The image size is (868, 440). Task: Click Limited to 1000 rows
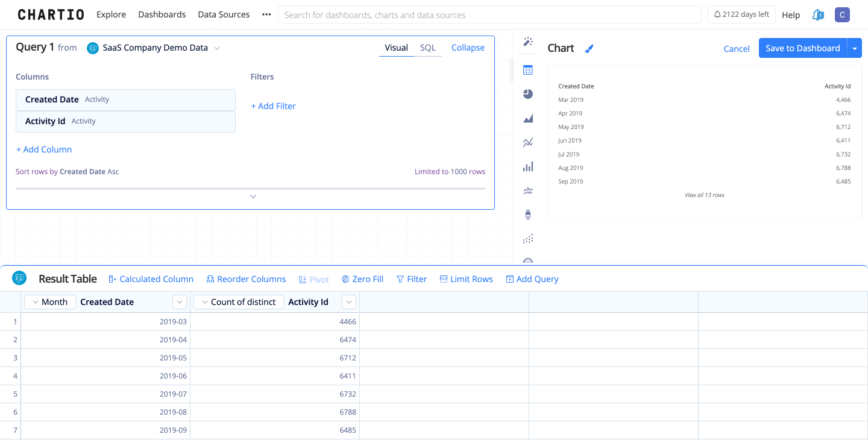(450, 172)
